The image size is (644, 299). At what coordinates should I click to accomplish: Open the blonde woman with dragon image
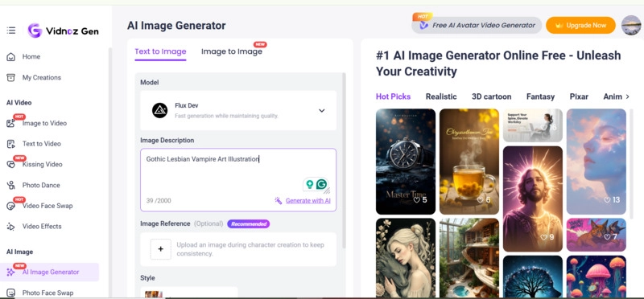pos(406,257)
